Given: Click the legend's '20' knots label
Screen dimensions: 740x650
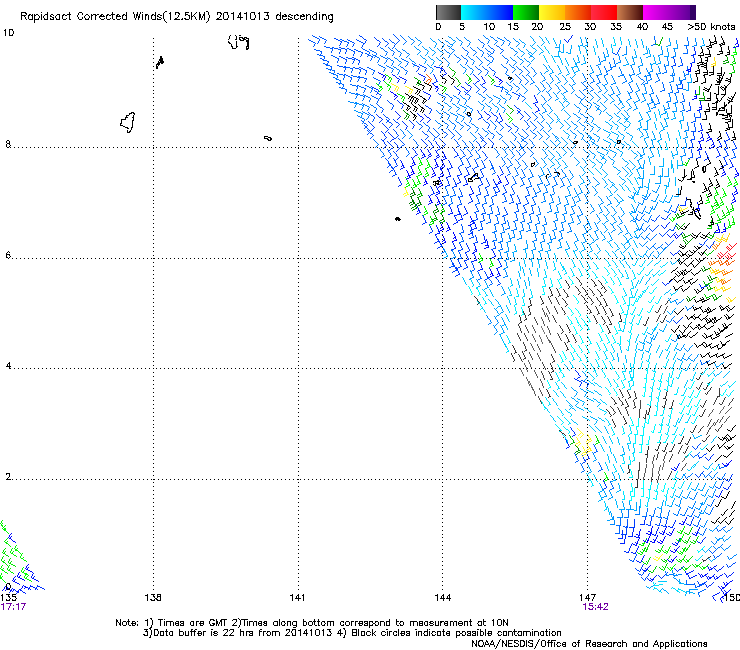Looking at the screenshot, I should click(x=538, y=27).
